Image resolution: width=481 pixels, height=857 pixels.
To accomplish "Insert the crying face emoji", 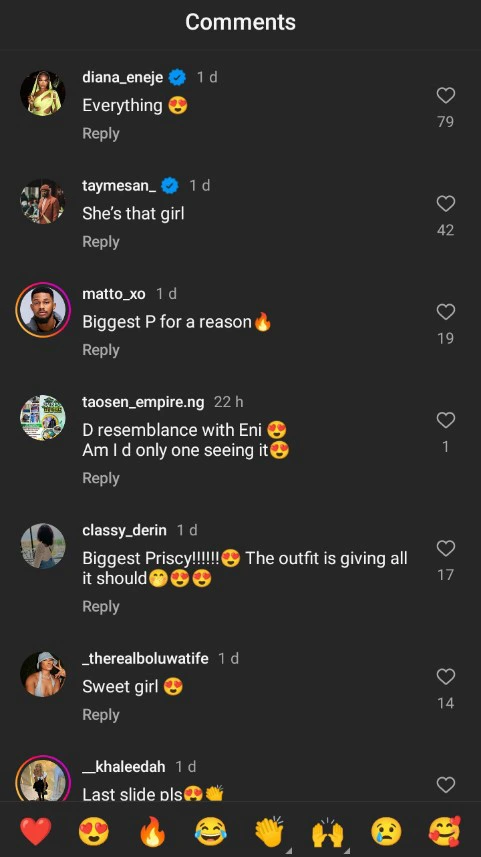I will pyautogui.click(x=386, y=831).
